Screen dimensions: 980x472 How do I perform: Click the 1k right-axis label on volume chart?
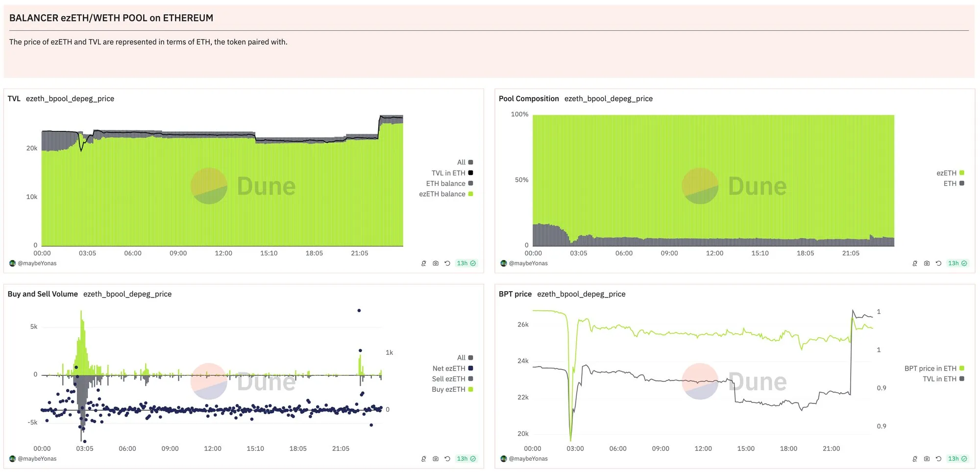390,352
